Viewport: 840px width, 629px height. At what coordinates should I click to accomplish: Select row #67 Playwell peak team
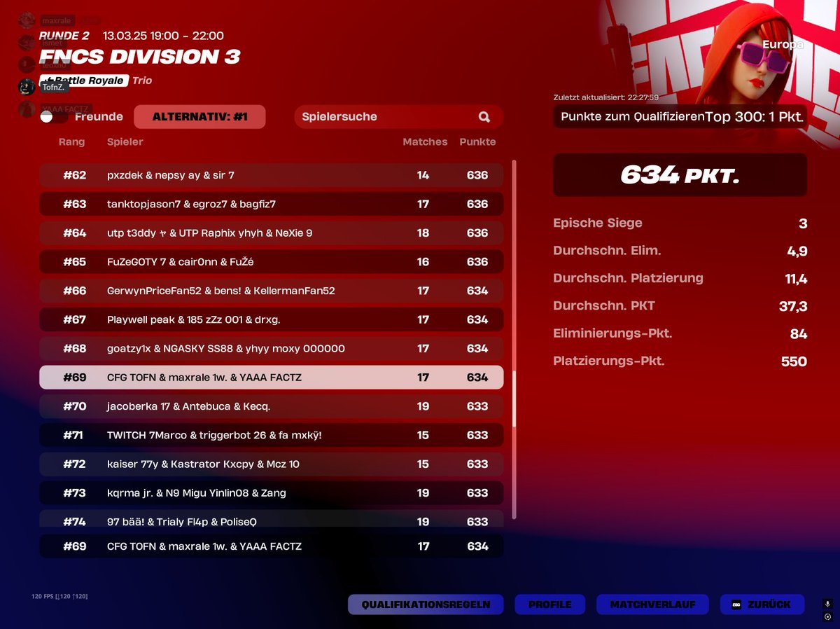[x=272, y=319]
